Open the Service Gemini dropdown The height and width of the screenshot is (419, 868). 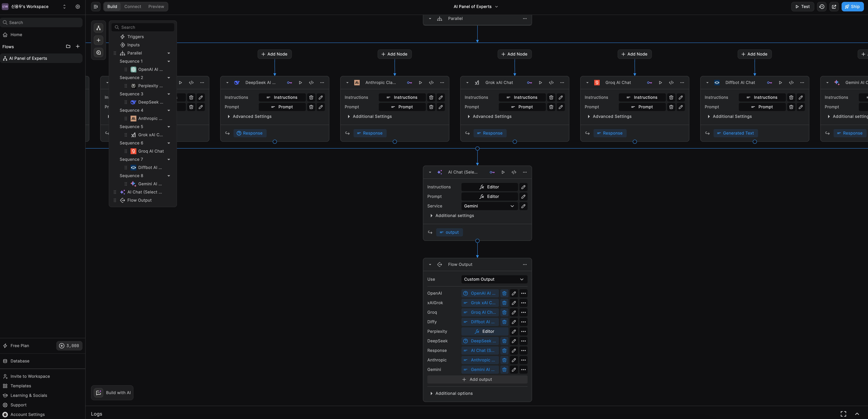489,206
